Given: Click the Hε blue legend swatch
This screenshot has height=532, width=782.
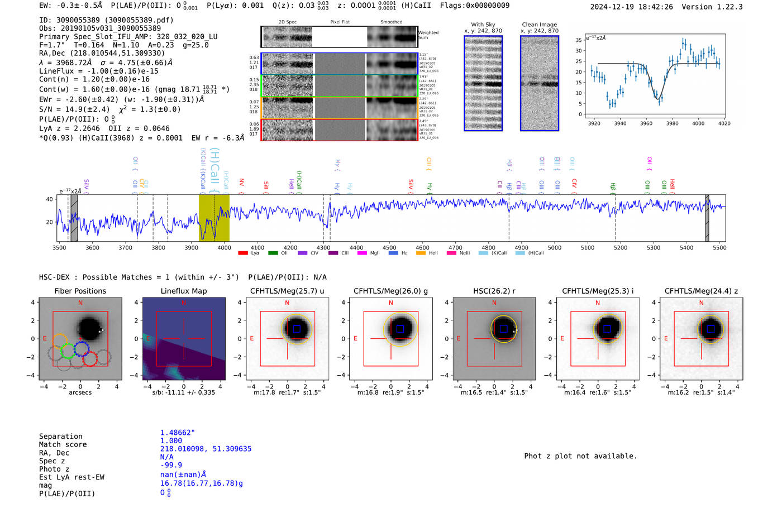Looking at the screenshot, I should [393, 253].
